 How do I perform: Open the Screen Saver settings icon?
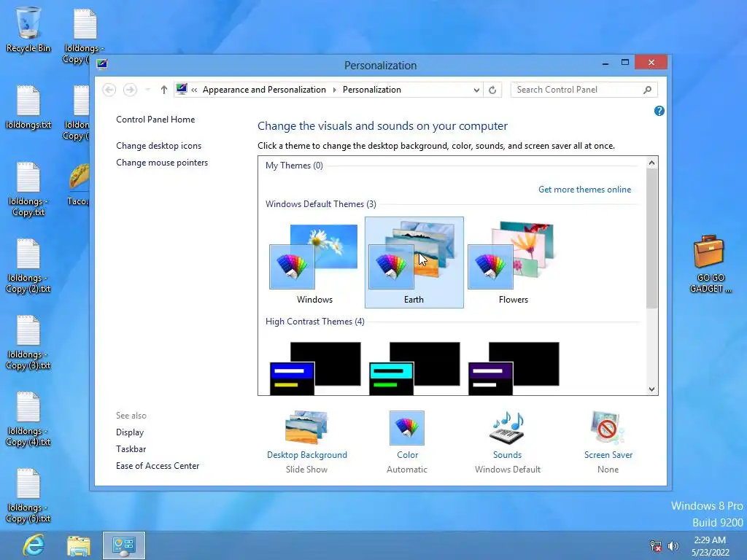(608, 427)
